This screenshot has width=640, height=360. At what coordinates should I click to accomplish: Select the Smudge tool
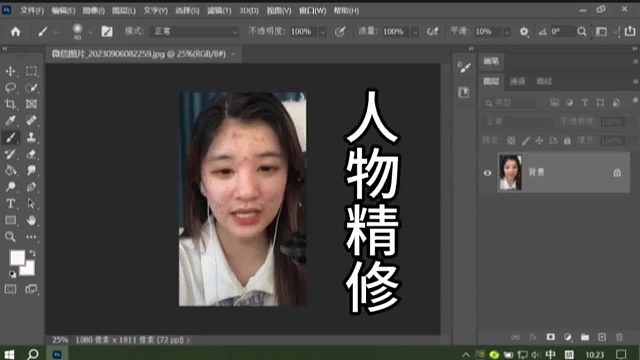pyautogui.click(x=31, y=170)
